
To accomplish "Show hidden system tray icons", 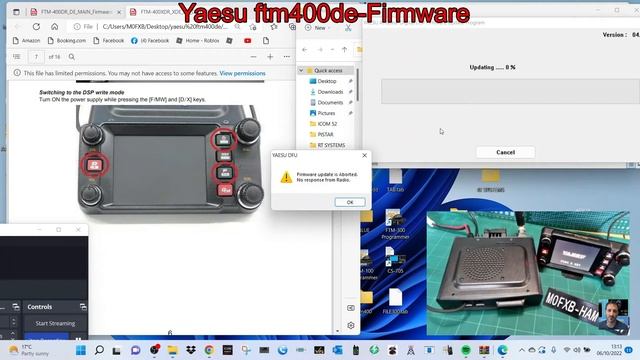I will click(522, 350).
